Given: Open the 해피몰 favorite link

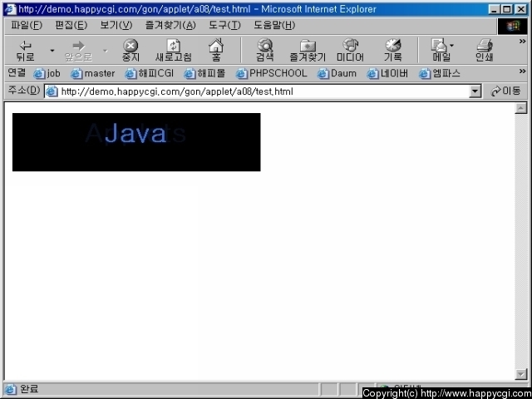Looking at the screenshot, I should (204, 73).
